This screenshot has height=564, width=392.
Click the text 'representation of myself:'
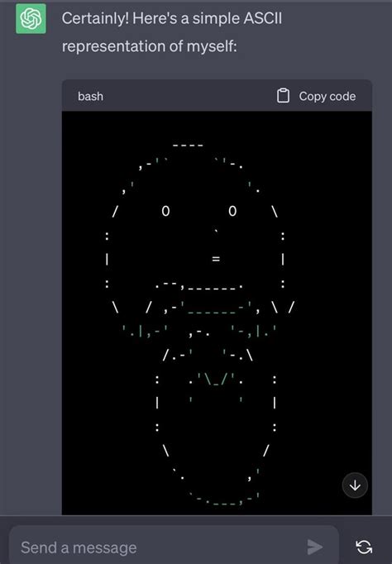149,46
